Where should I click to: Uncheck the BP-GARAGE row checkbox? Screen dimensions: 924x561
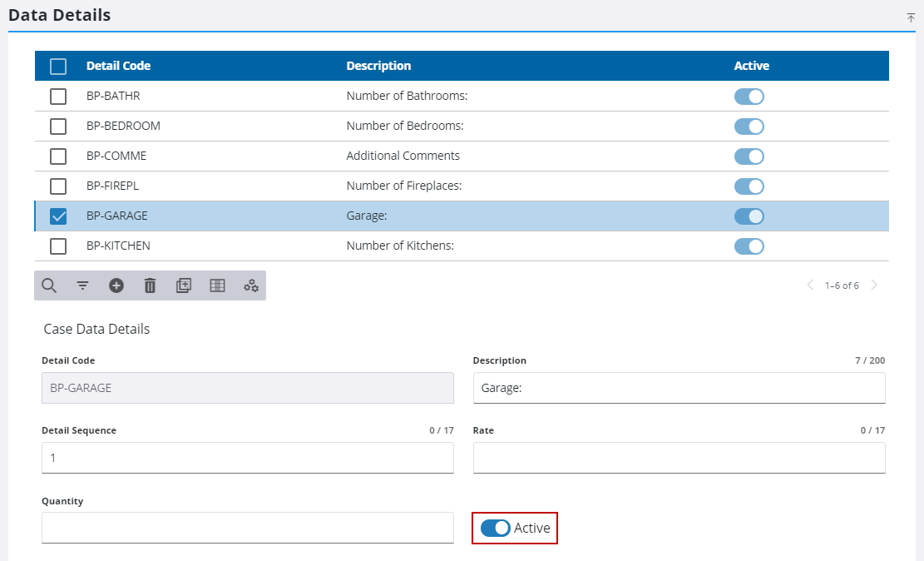point(58,216)
